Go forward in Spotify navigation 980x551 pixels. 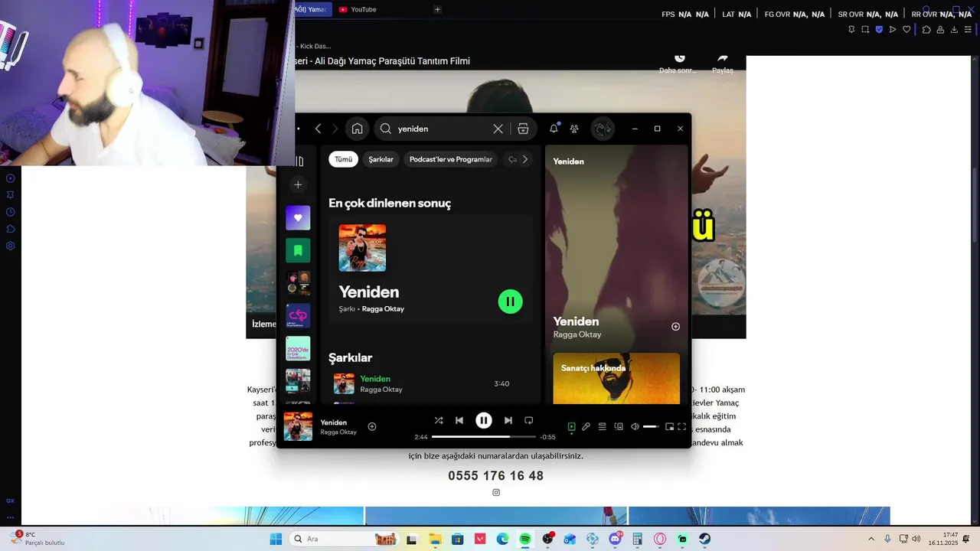tap(335, 129)
